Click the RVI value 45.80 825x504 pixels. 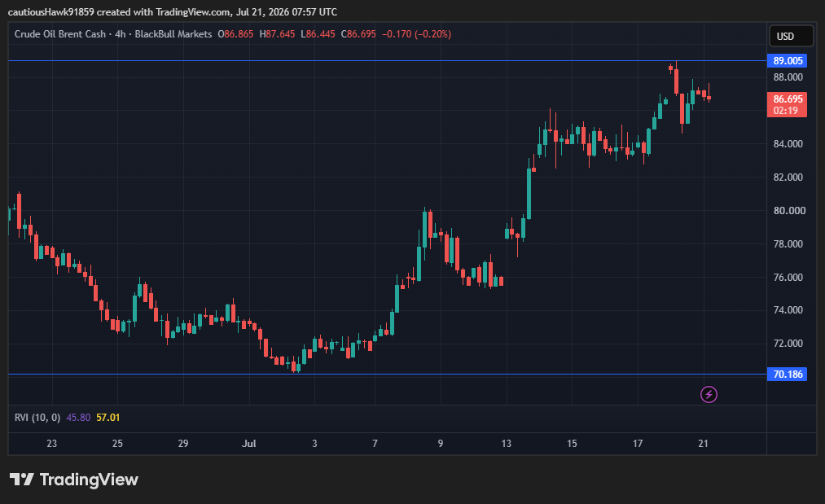(x=78, y=417)
